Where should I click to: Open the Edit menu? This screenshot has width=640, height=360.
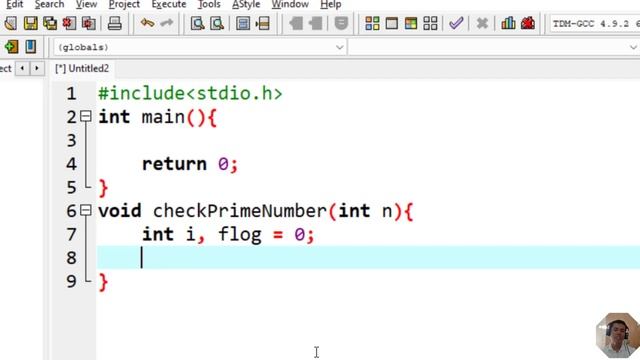tap(15, 4)
